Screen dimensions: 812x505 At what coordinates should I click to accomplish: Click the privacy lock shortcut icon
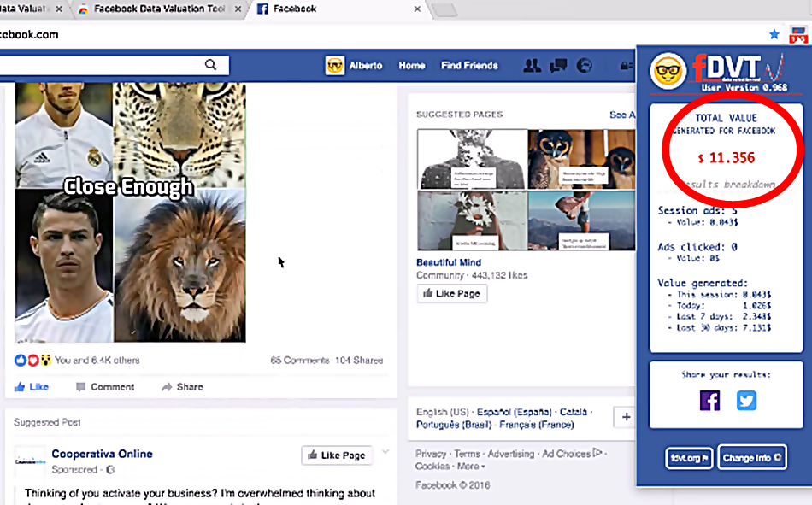click(x=627, y=65)
